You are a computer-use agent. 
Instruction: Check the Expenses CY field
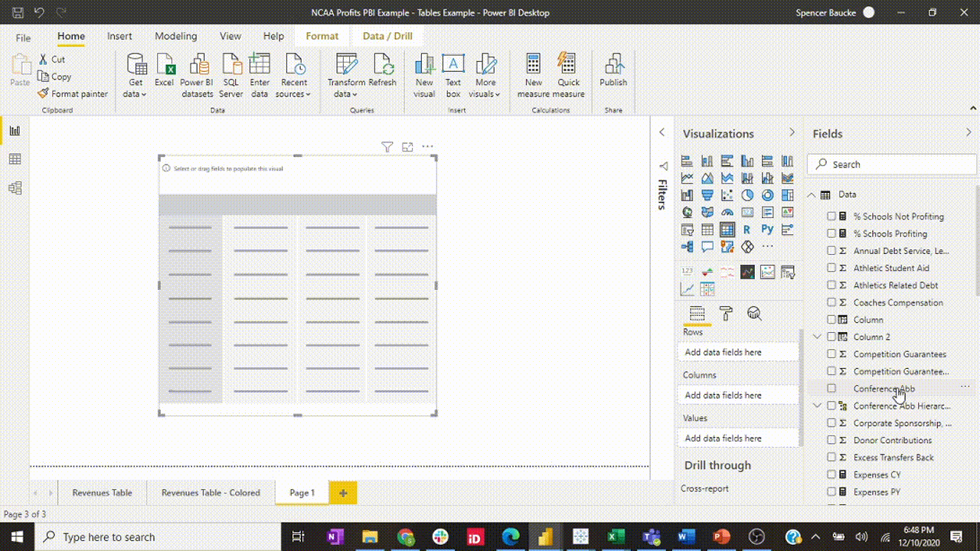click(831, 474)
